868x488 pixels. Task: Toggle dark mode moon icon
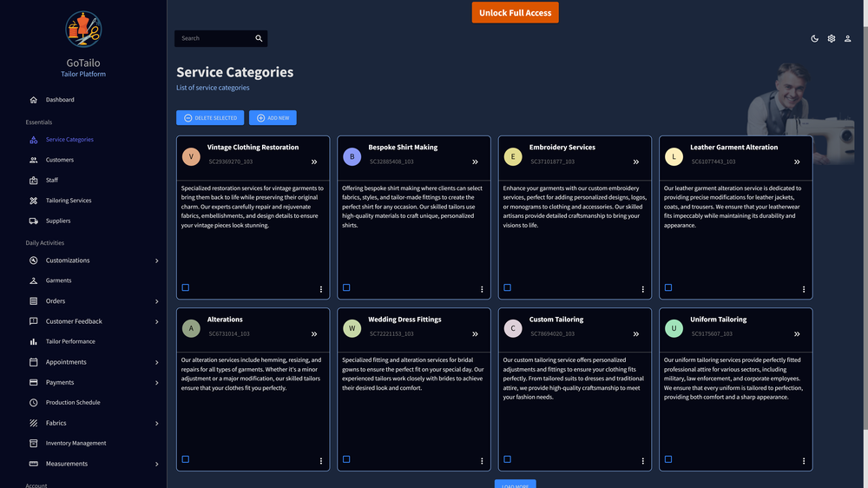point(814,39)
